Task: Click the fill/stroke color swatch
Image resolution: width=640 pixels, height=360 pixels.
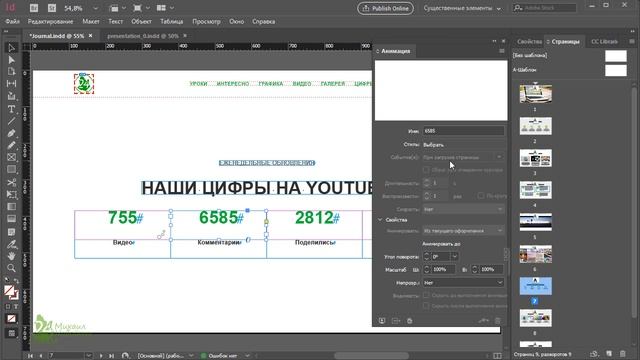Action: click(11, 292)
